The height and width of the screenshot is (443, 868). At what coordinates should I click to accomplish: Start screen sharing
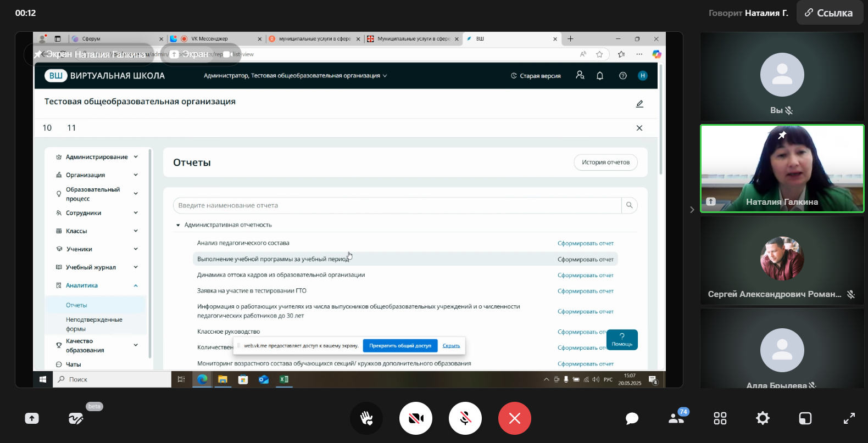click(32, 418)
